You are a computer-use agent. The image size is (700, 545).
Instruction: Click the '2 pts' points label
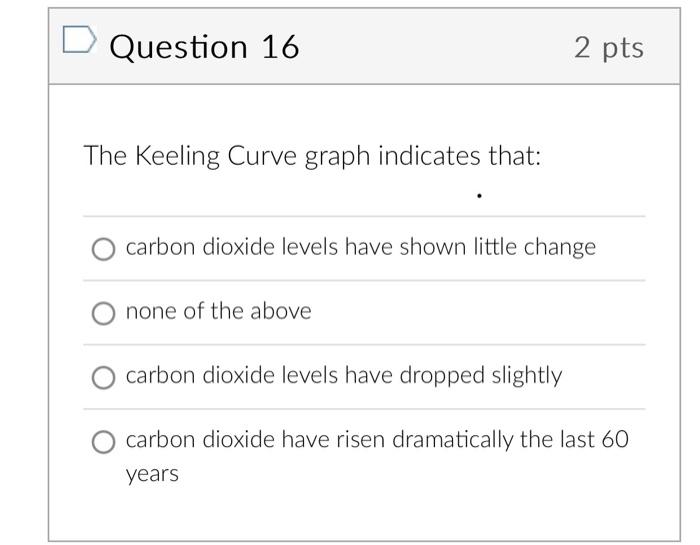609,47
